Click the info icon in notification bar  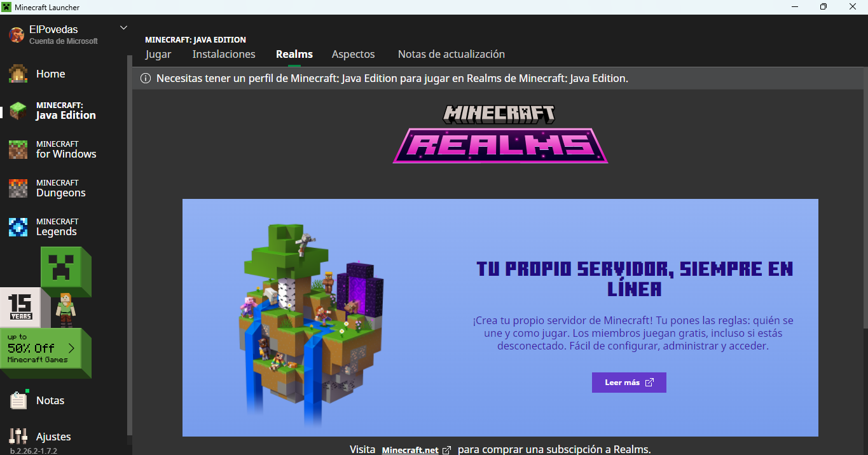pos(146,79)
